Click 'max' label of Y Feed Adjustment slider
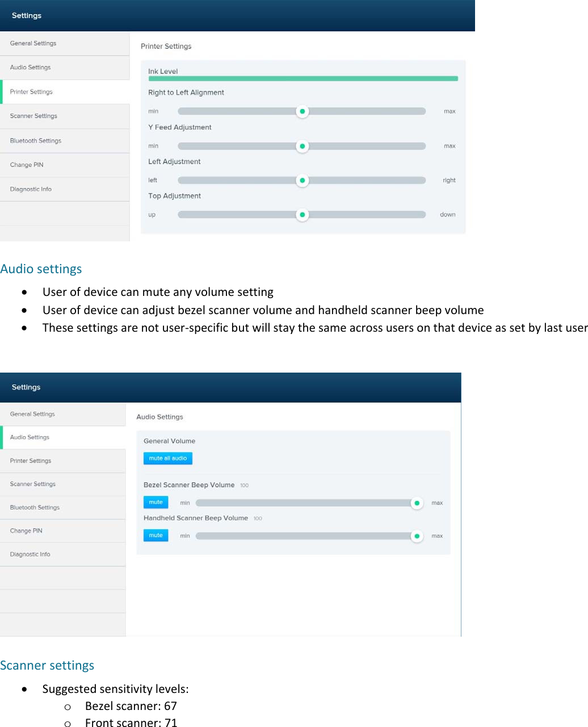The image size is (588, 727). [x=450, y=146]
